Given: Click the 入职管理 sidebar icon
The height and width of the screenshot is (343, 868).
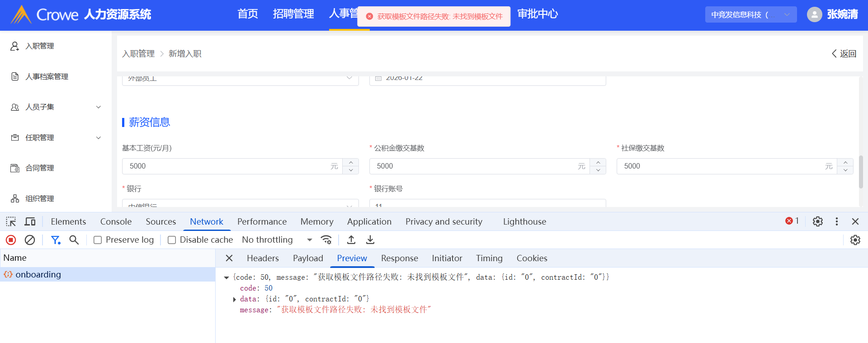Looking at the screenshot, I should [15, 46].
